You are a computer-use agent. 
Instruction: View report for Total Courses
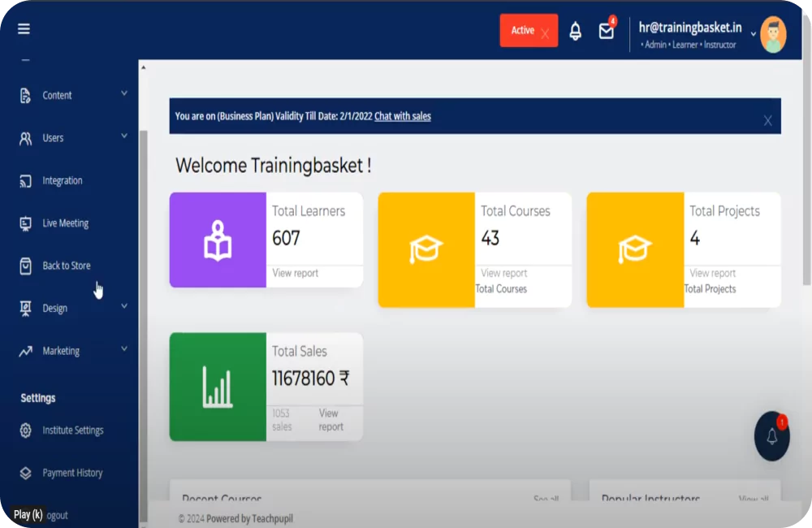(504, 273)
